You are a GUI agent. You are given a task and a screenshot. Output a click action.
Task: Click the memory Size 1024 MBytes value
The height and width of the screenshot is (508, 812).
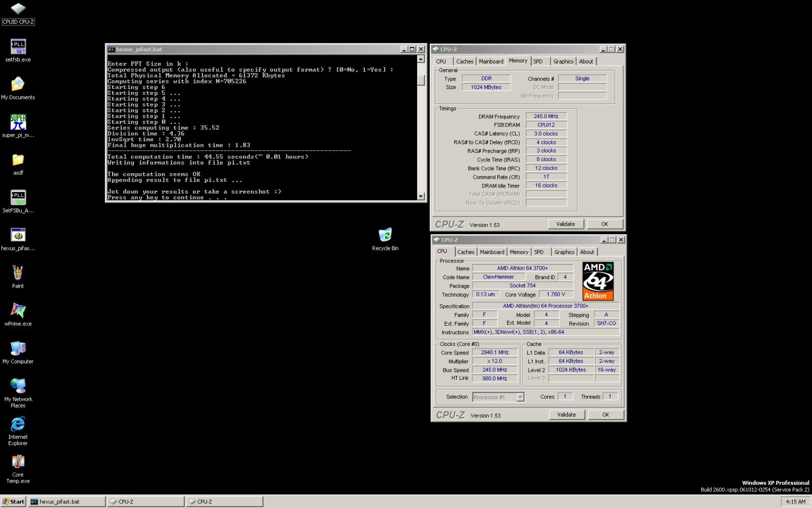click(x=486, y=87)
